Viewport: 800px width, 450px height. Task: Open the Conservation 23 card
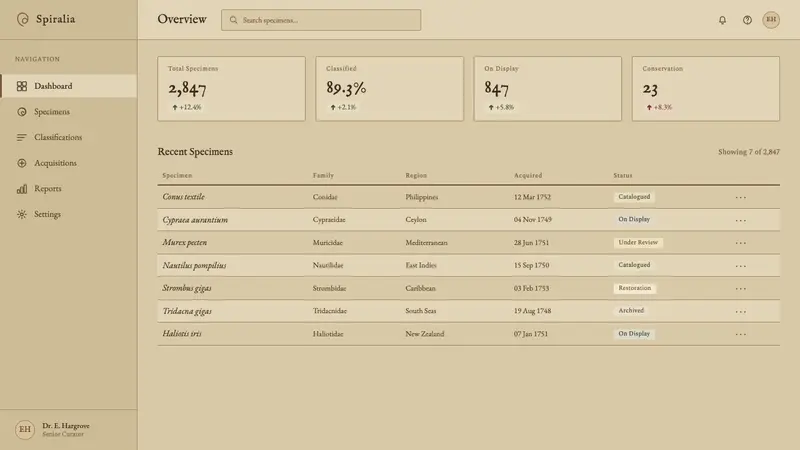[706, 89]
